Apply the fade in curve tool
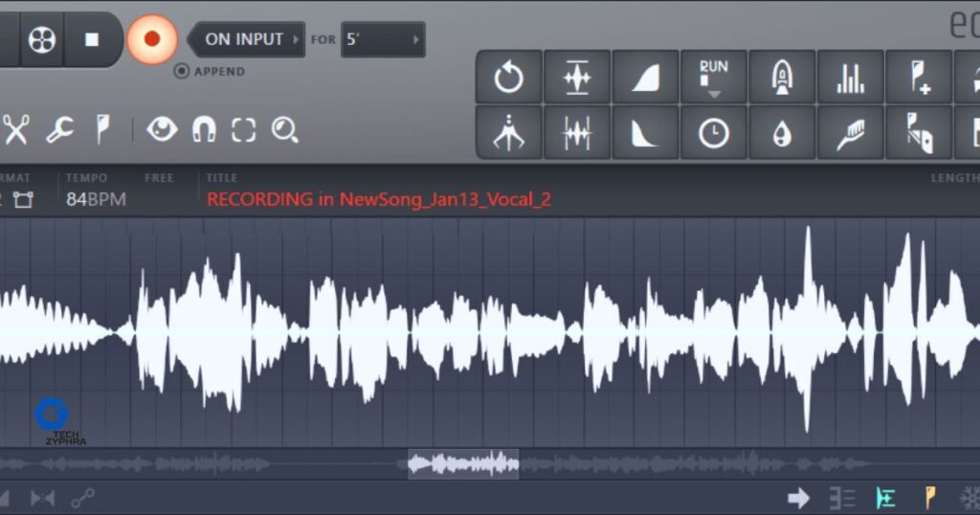 click(x=645, y=78)
